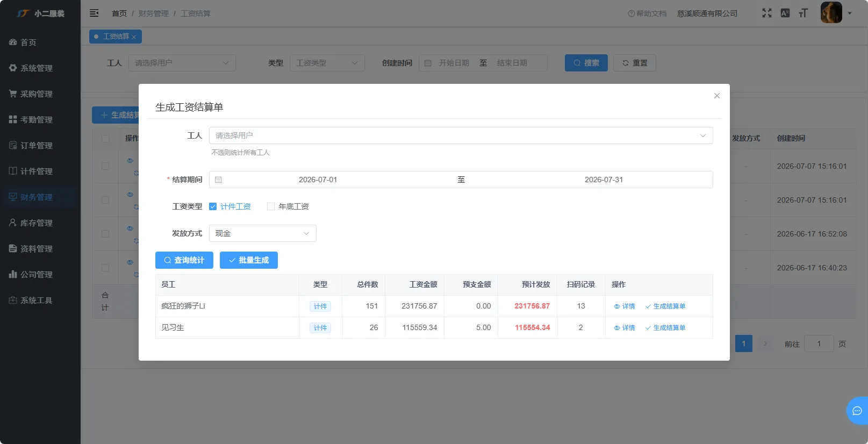Expand the user menu caret beside avatar
Screen dimensions: 868x444
[850, 13]
